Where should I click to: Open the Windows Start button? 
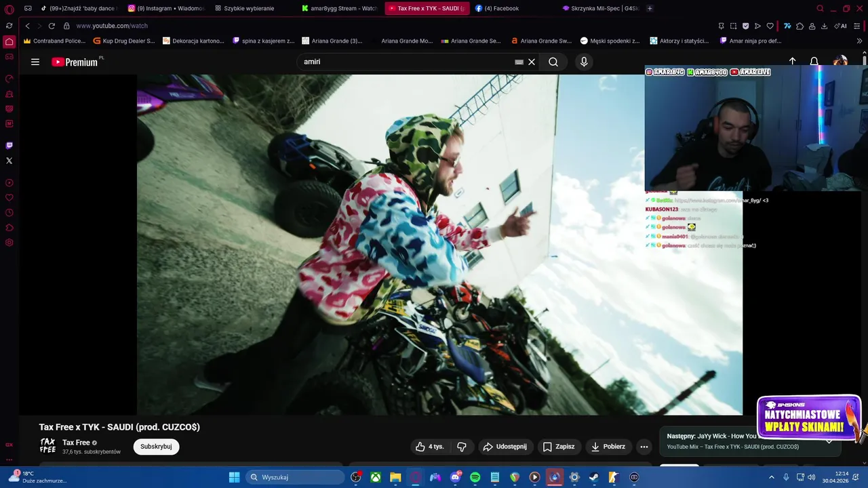click(x=234, y=477)
